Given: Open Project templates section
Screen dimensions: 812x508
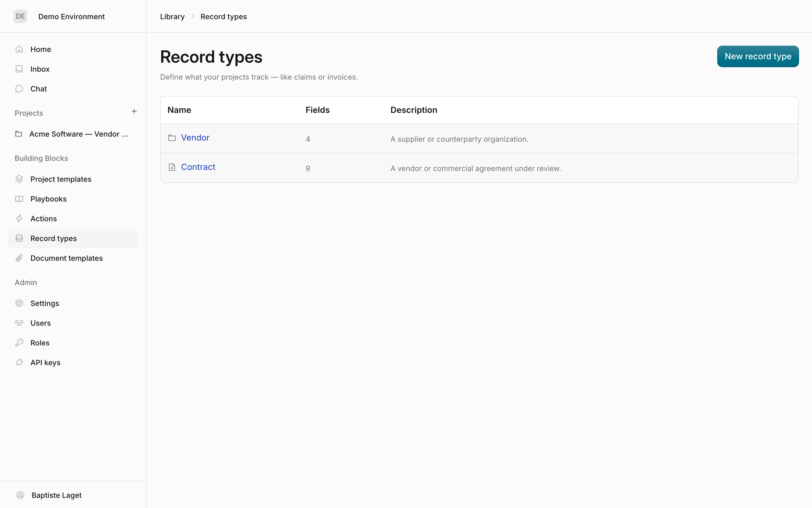Looking at the screenshot, I should click(73, 179).
